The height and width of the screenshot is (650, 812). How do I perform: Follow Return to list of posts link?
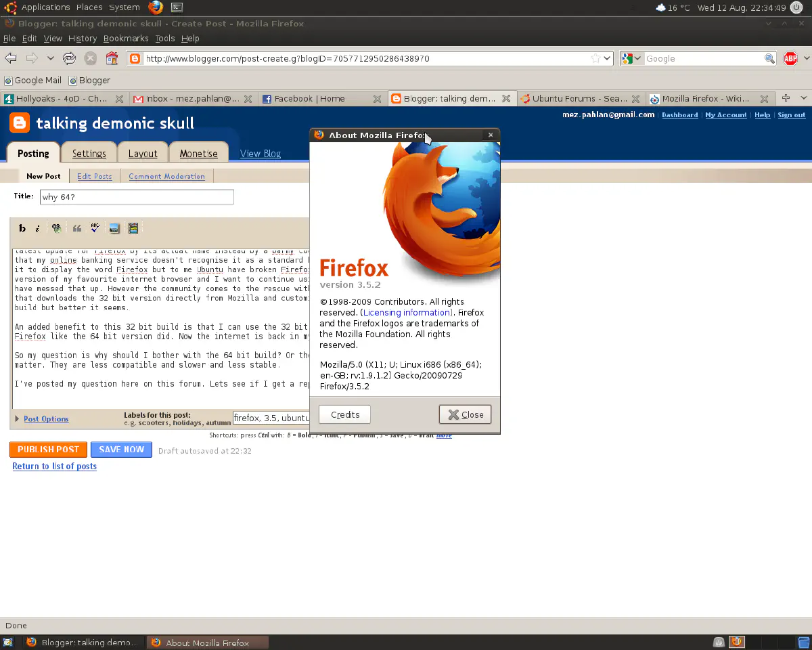click(x=54, y=467)
